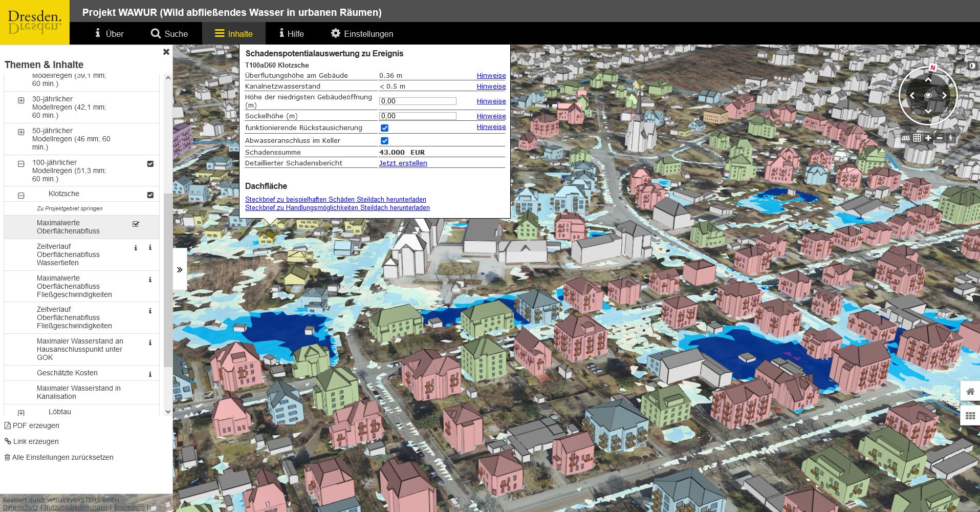This screenshot has height=512, width=980.
Task: Uncheck funktionierende Rückstausicherung checkbox
Action: point(384,128)
